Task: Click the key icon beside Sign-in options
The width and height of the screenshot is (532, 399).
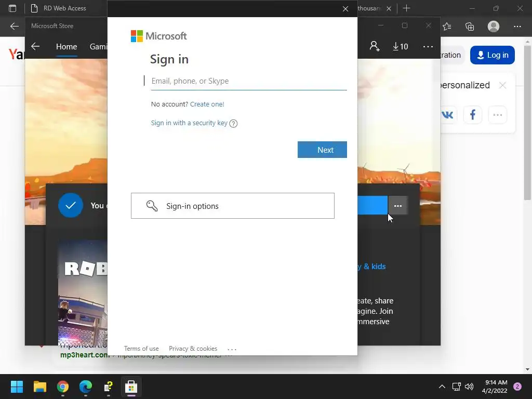Action: click(x=152, y=206)
